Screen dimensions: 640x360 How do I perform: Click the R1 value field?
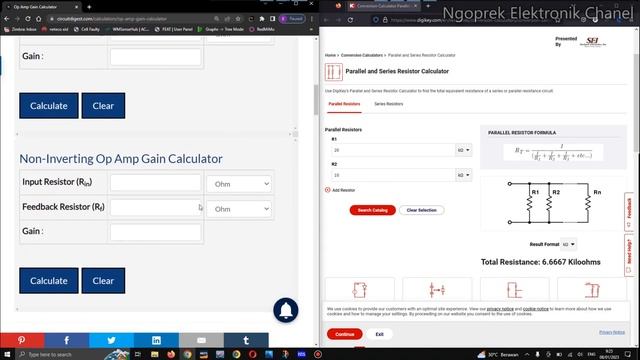393,150
